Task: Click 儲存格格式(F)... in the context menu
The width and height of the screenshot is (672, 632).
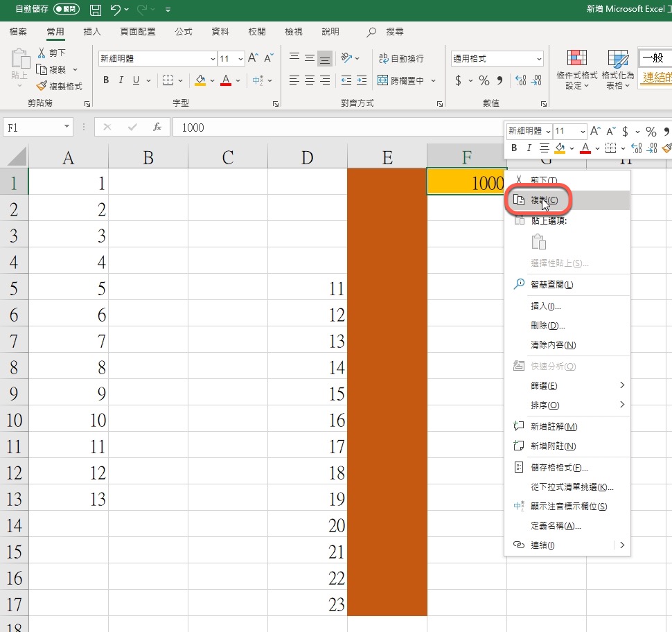Action: 559,468
